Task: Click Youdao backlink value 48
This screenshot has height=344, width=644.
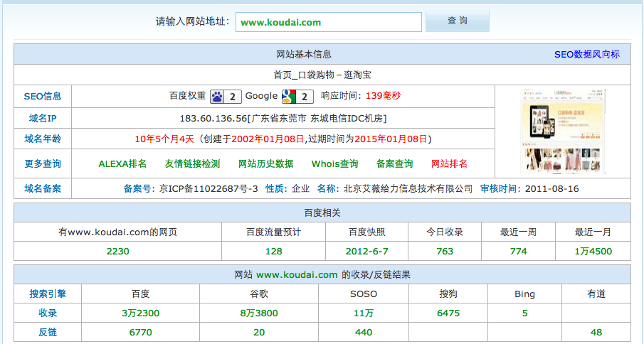Action: click(596, 333)
